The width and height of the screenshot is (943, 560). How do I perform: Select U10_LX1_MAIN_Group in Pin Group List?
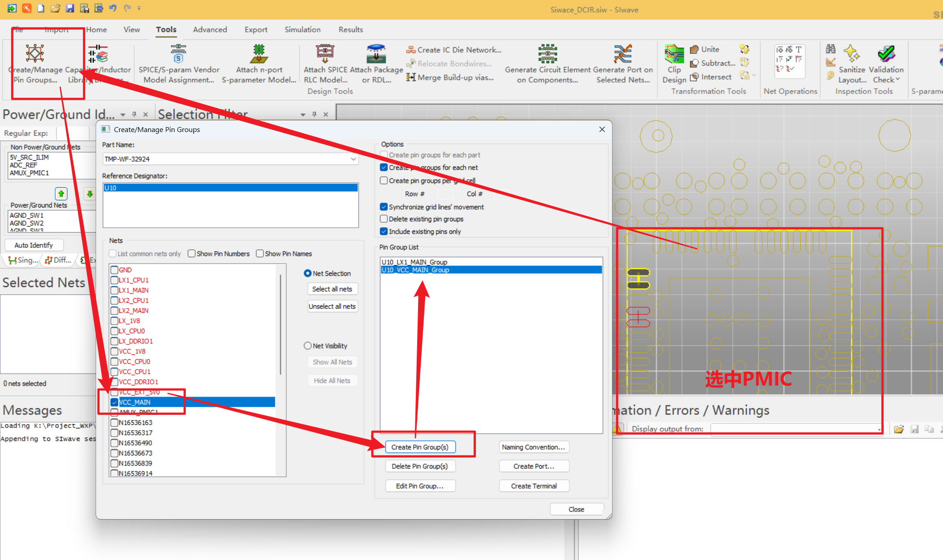pyautogui.click(x=414, y=262)
